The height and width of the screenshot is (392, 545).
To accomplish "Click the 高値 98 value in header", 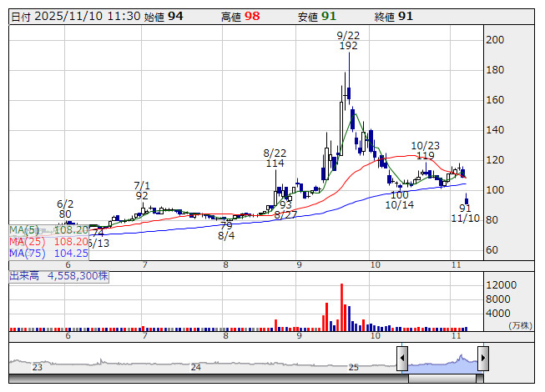I will [251, 16].
